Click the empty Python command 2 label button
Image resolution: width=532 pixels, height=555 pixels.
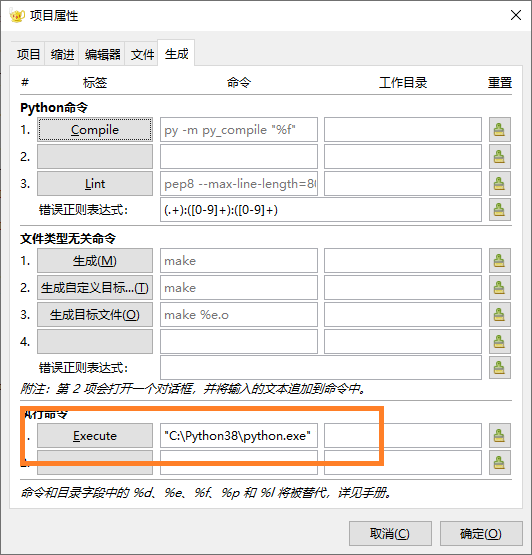95,156
